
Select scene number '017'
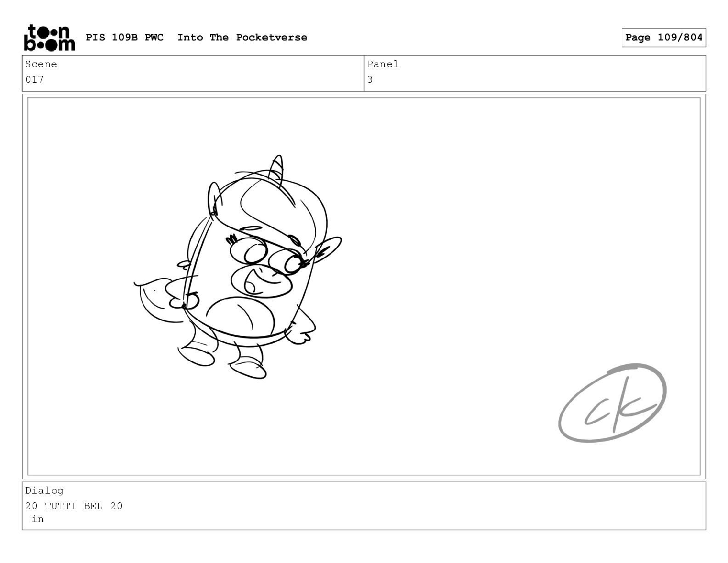34,80
